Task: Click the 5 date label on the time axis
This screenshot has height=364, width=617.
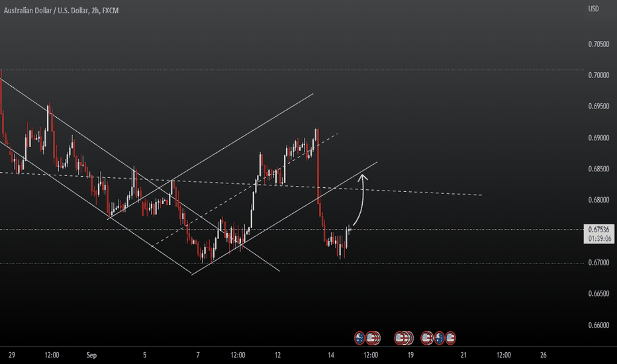Action: [x=144, y=355]
